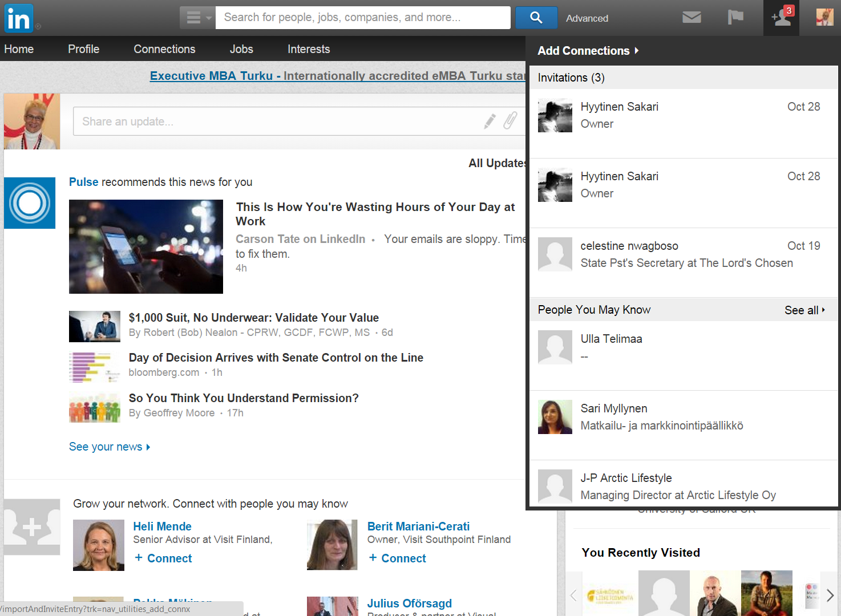This screenshot has height=616, width=841.
Task: Click J-P Arctic Lifestyle's placeholder avatar
Action: tap(555, 487)
